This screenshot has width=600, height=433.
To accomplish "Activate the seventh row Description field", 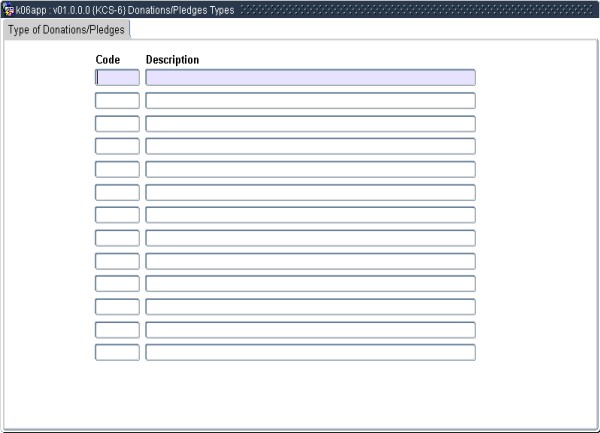I will pos(310,215).
